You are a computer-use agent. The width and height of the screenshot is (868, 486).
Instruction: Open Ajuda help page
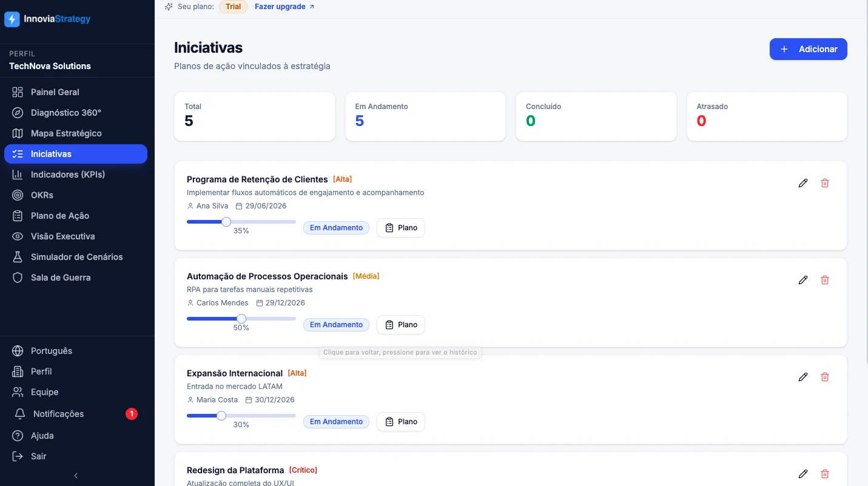tap(76, 436)
